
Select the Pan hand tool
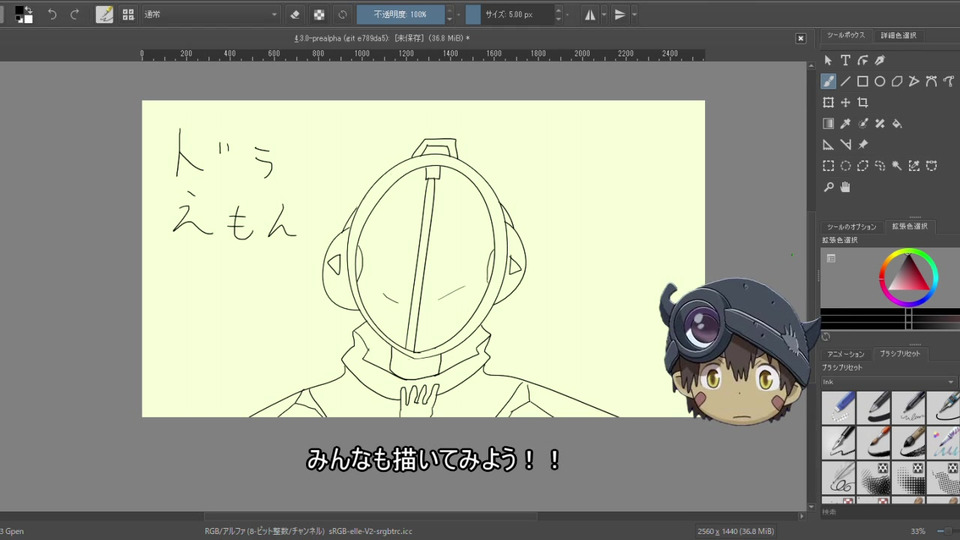pyautogui.click(x=846, y=187)
